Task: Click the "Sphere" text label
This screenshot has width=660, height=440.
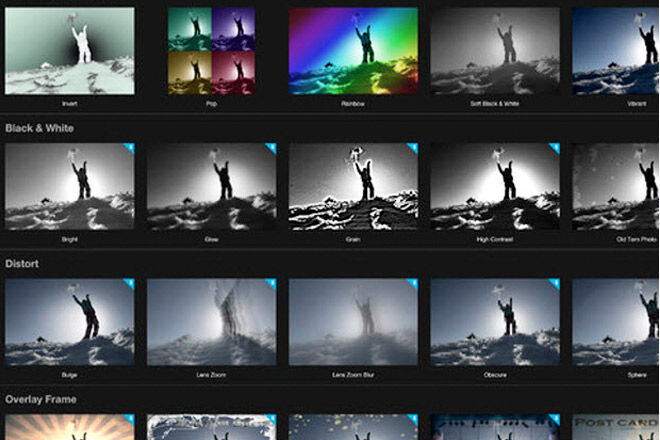Action: click(637, 375)
